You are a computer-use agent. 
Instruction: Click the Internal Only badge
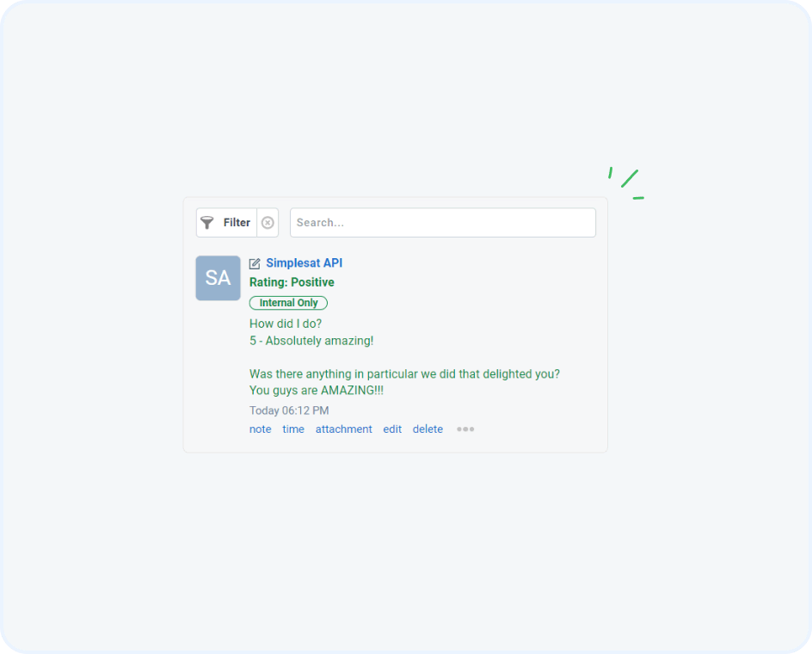pyautogui.click(x=288, y=303)
